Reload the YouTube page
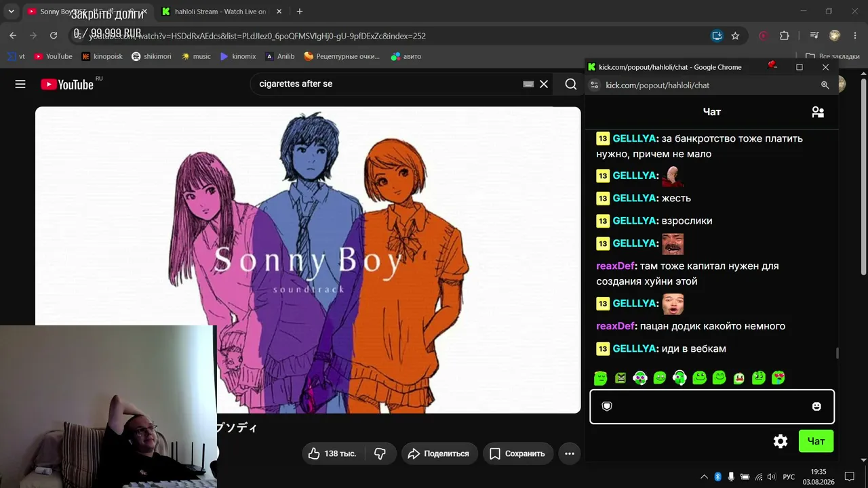Viewport: 868px width, 488px height. click(x=52, y=36)
